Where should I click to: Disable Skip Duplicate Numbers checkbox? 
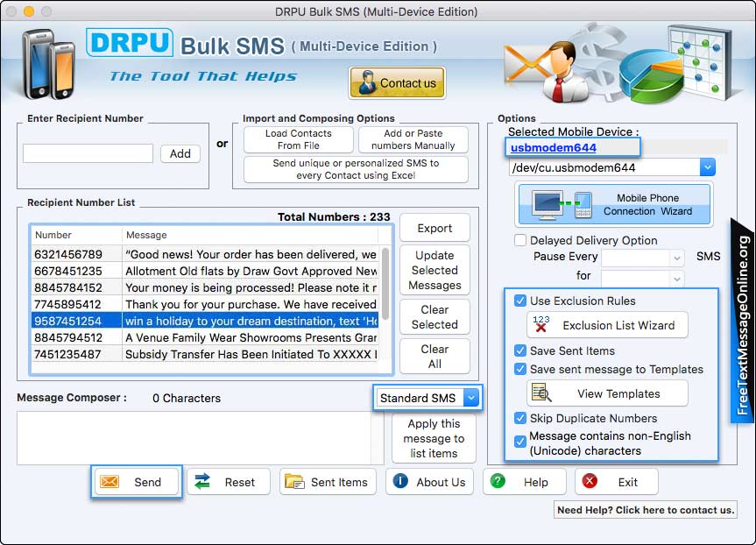click(520, 418)
